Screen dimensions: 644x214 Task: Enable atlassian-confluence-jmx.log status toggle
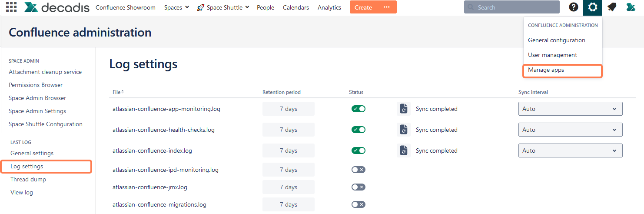(359, 187)
